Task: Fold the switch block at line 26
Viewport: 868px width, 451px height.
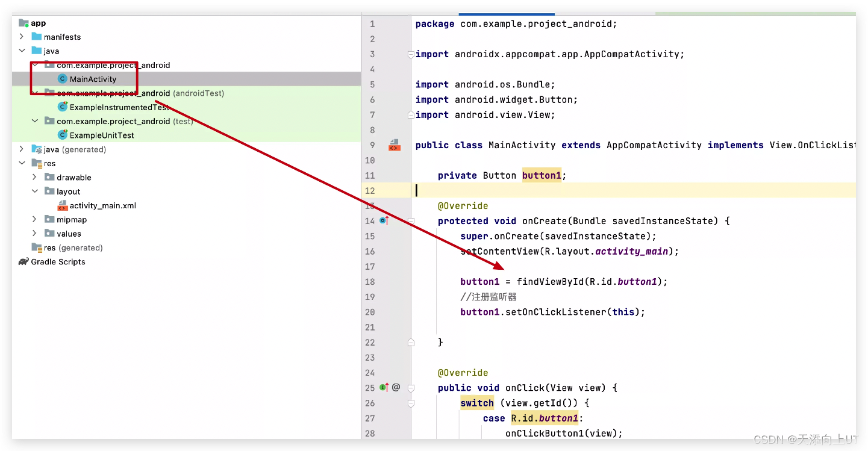Action: [411, 403]
